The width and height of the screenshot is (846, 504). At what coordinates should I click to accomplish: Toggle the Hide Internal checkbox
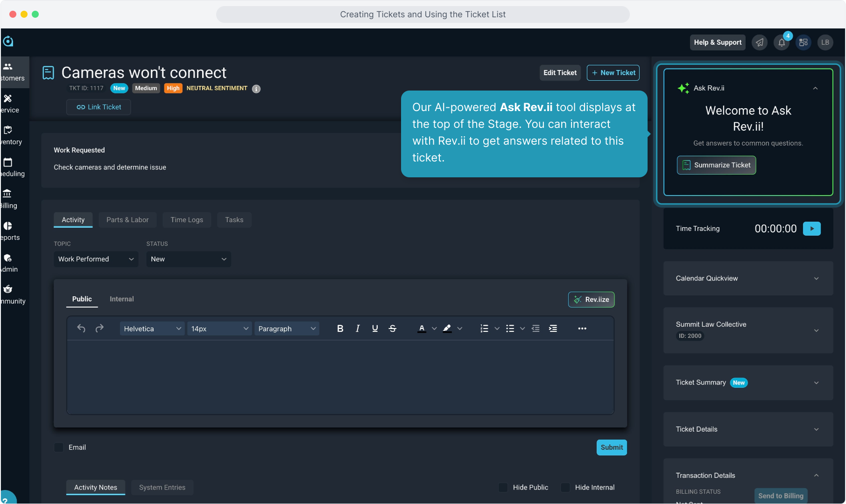tap(565, 487)
